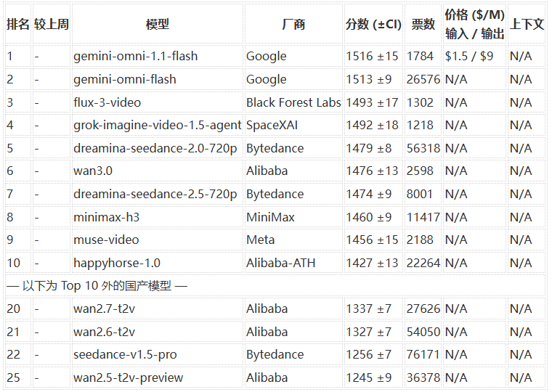
Task: Click the 模型 column header
Action: pyautogui.click(x=158, y=24)
